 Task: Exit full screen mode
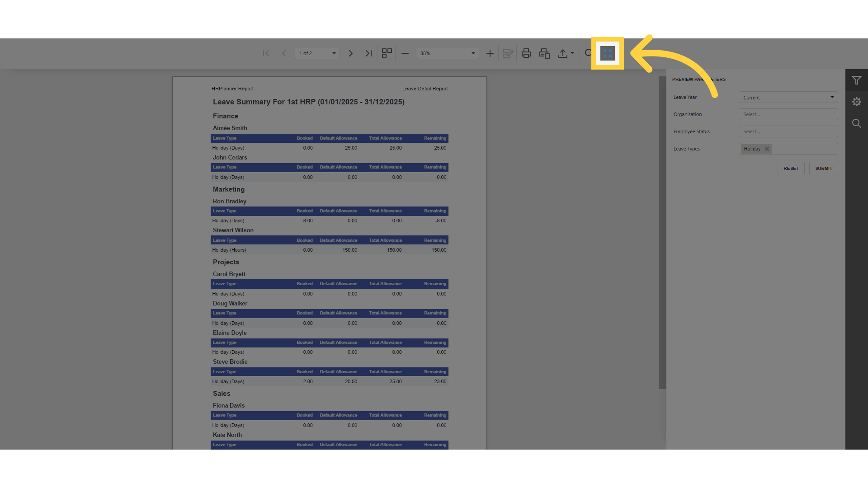pyautogui.click(x=608, y=53)
